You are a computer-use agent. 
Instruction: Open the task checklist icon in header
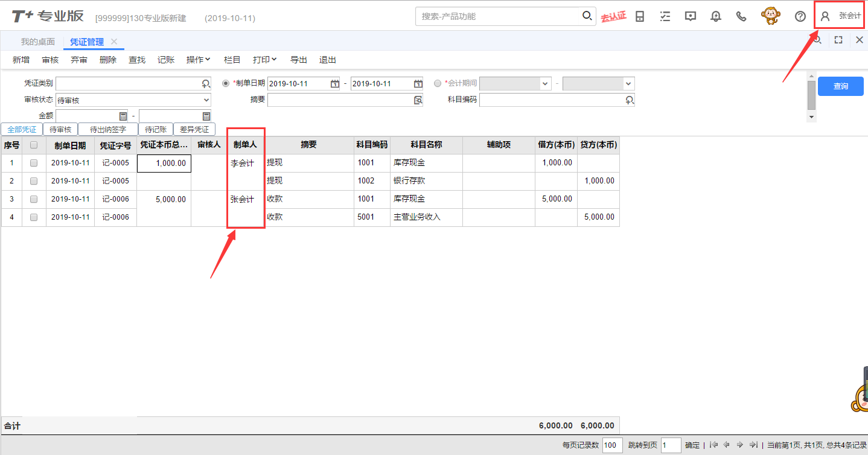point(665,16)
